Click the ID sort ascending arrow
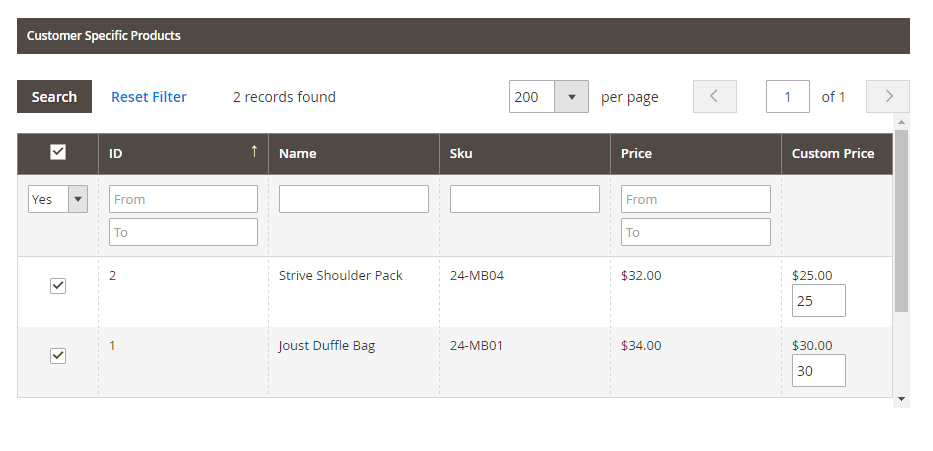This screenshot has height=451, width=933. coord(254,152)
